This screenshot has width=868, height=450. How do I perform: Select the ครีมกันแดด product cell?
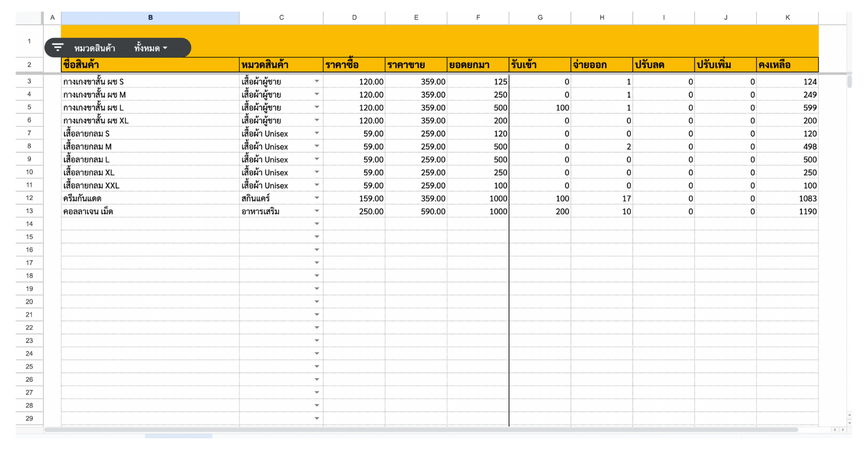point(150,198)
